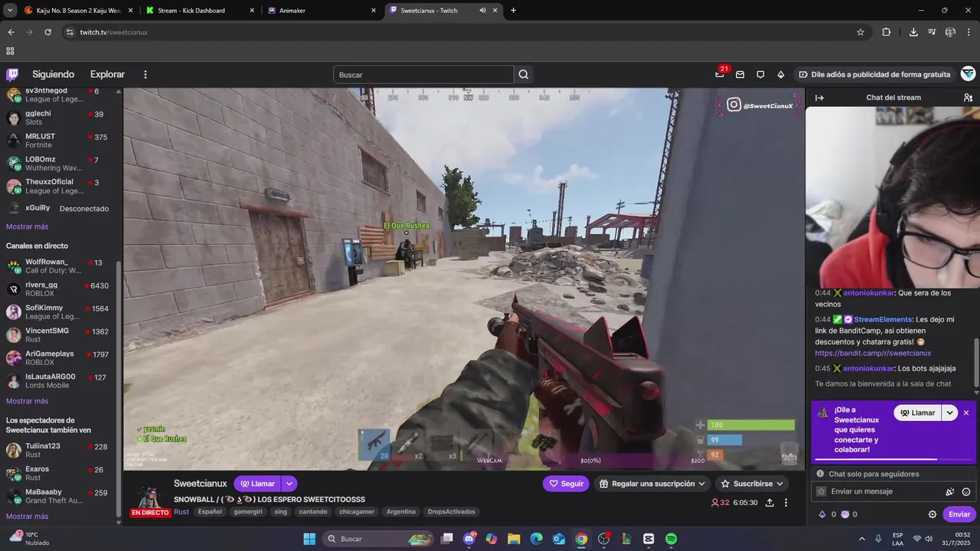Expand the Llamar dropdown in chat banner
This screenshot has width=980, height=551.
coord(950,412)
